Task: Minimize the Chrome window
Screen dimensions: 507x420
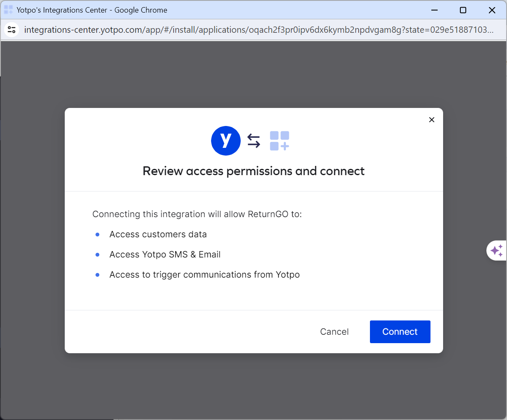Action: click(434, 10)
